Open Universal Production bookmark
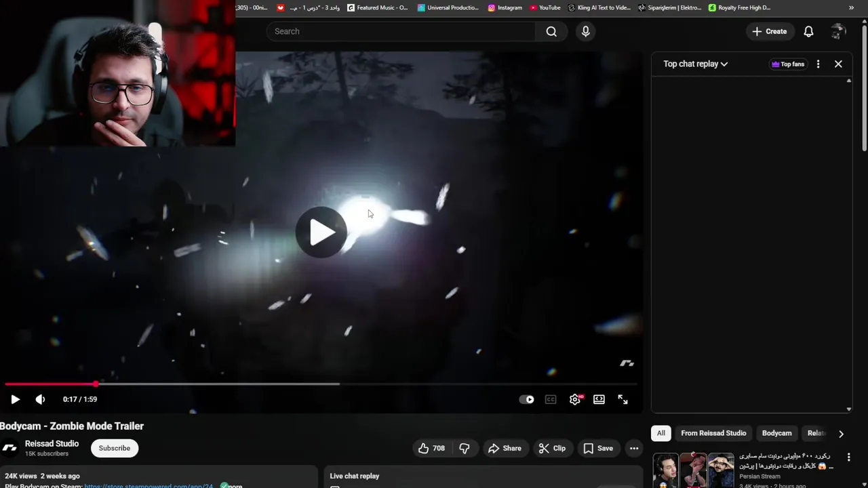Image resolution: width=868 pixels, height=488 pixels. coord(448,7)
